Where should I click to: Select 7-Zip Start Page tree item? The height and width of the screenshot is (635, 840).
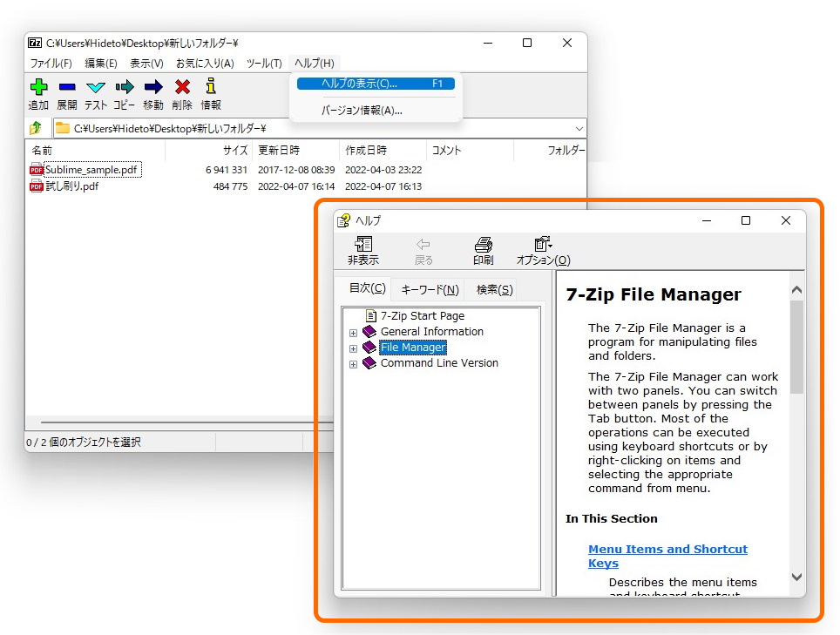(422, 316)
